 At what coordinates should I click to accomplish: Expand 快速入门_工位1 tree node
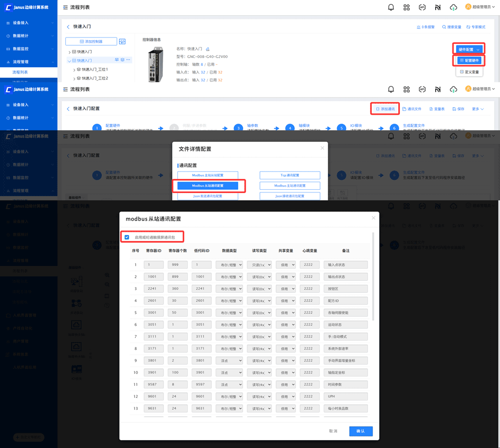[74, 70]
